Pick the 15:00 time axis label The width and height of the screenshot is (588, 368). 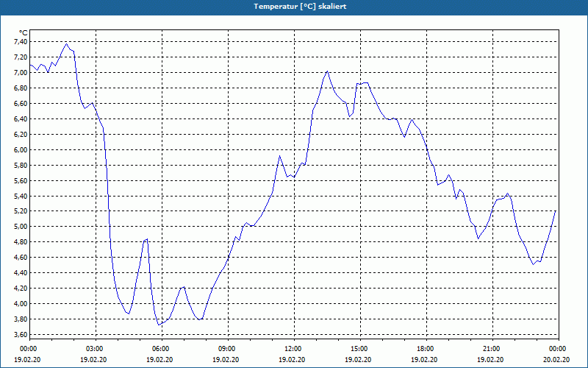coord(360,348)
